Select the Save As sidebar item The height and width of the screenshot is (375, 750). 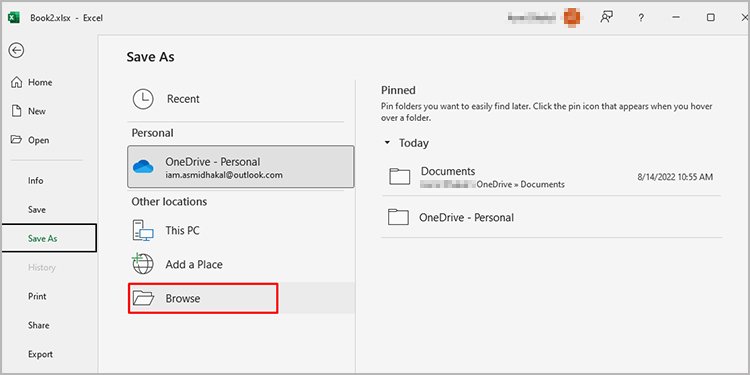(49, 238)
